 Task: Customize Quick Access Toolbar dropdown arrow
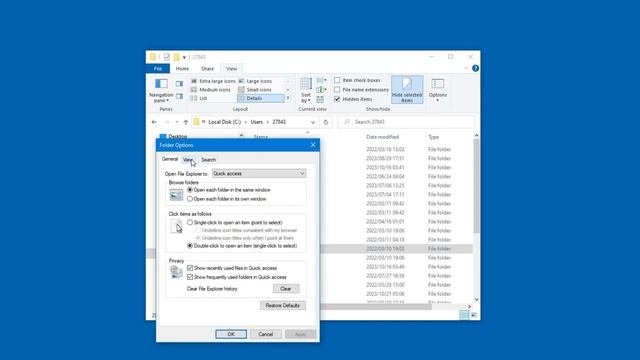coord(184,57)
